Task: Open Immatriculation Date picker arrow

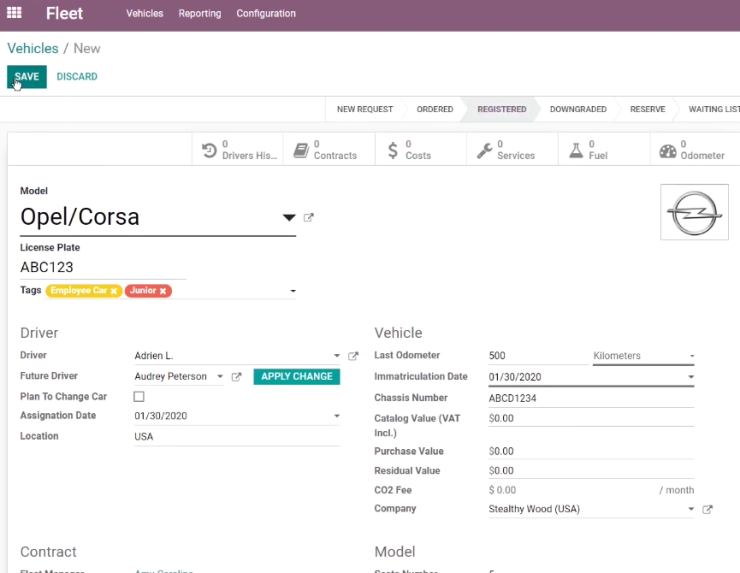Action: (691, 377)
